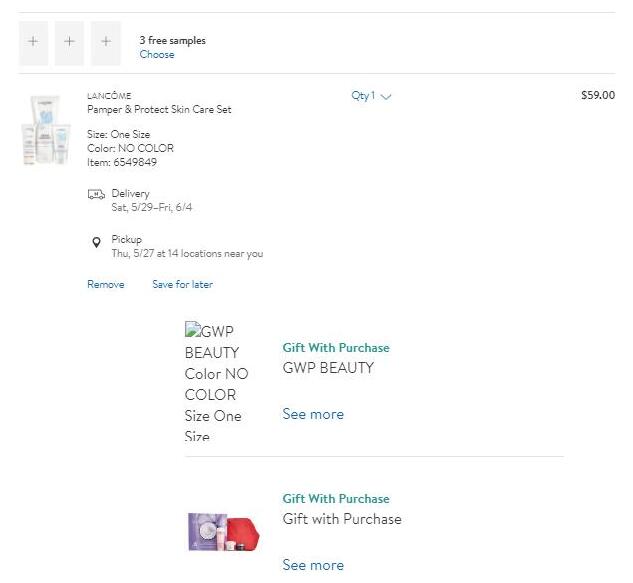Click the 'GWP BEAUTY' gift name text
The height and width of the screenshot is (583, 633).
tap(328, 368)
